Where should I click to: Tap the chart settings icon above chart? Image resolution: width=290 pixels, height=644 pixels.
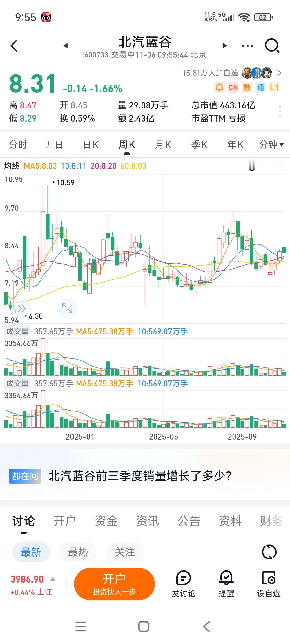pos(252,166)
